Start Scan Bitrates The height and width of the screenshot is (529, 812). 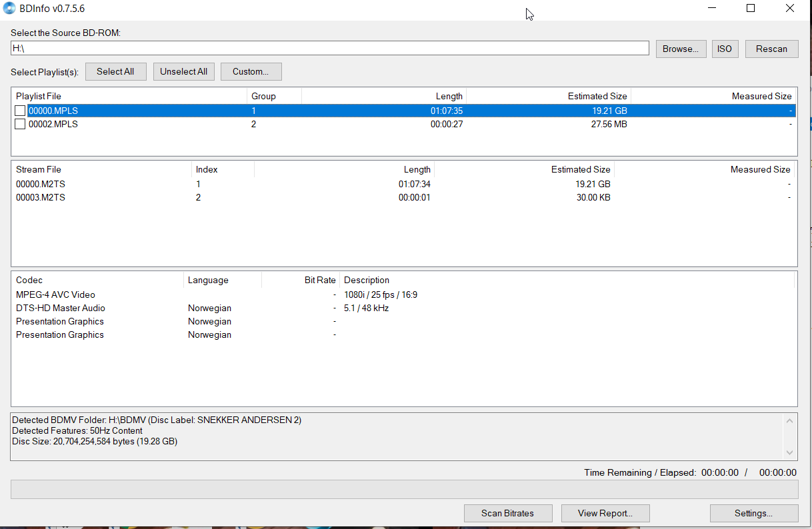(508, 513)
